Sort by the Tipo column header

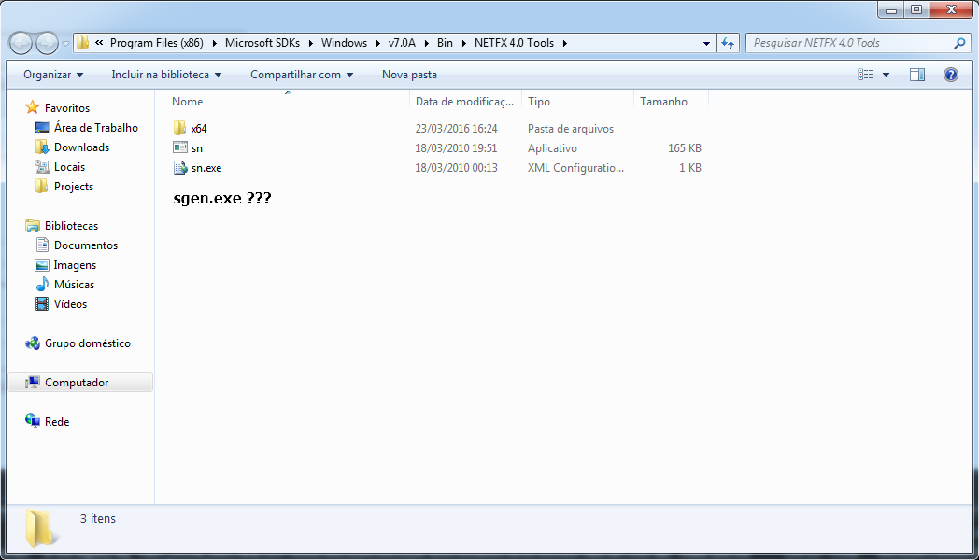(539, 102)
